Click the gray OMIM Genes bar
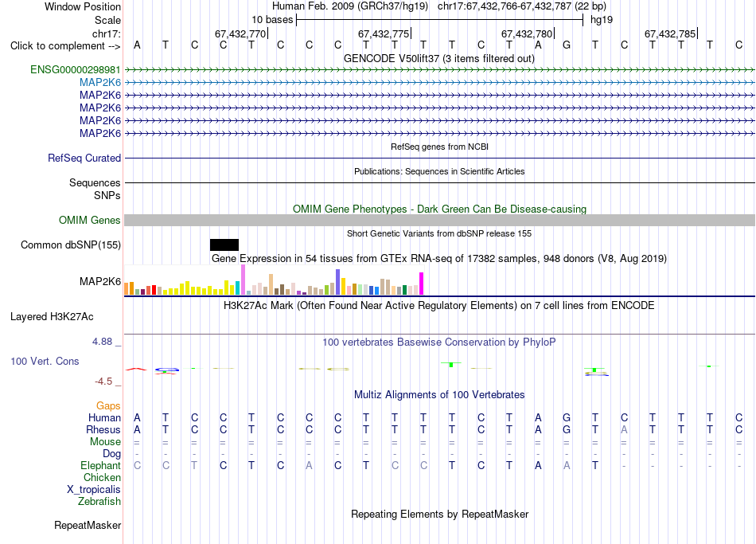Screen dimensions: 756x544 pyautogui.click(x=439, y=220)
